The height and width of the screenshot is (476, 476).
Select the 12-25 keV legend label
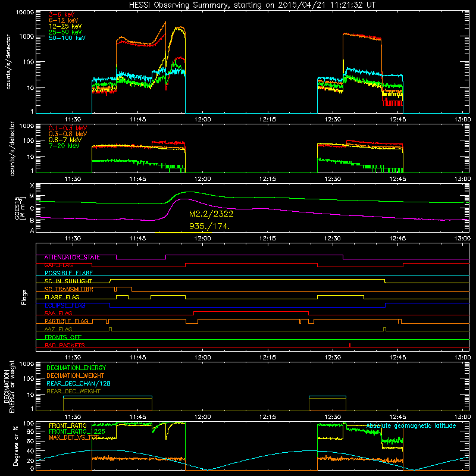point(65,26)
